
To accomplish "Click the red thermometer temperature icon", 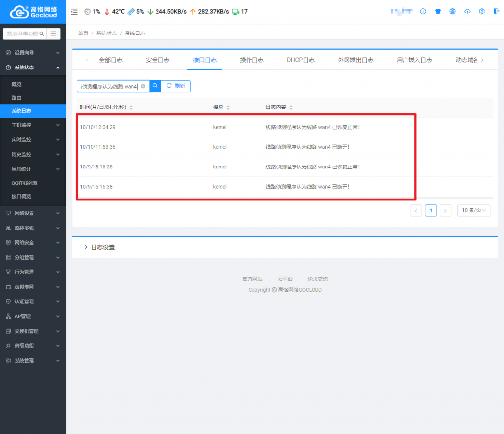I will coord(107,12).
